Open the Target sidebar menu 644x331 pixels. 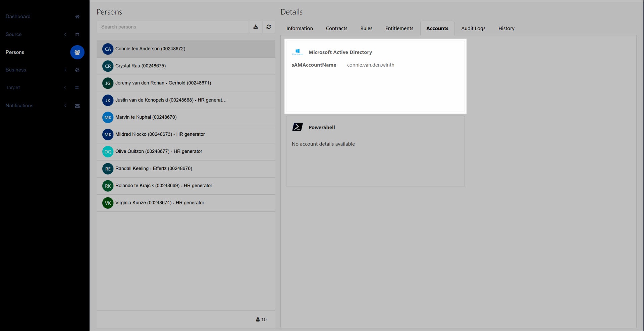(13, 88)
